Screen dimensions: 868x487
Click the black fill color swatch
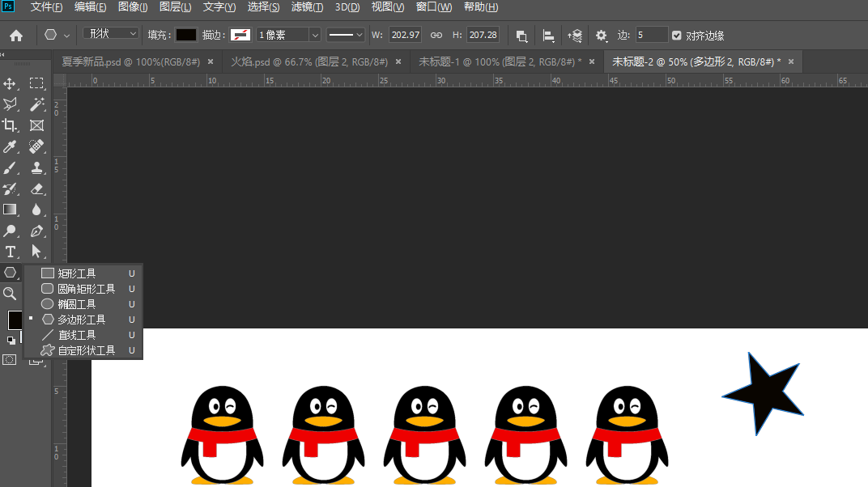185,35
